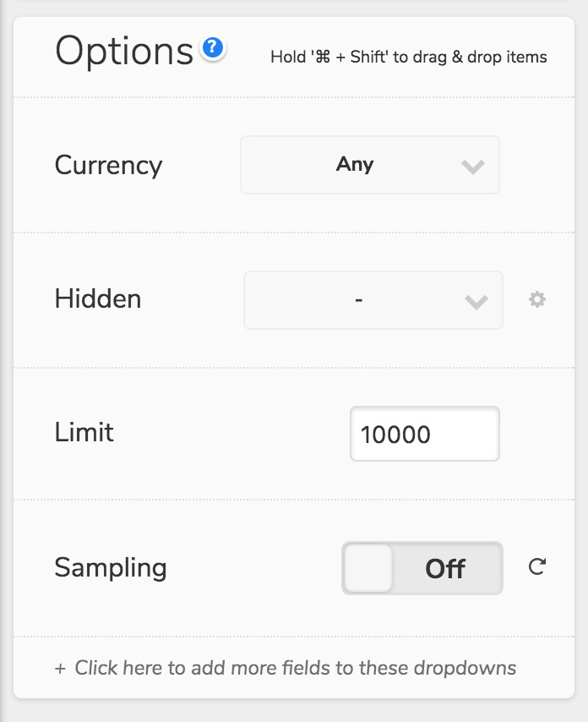Click the 'Off' label on Sampling toggle
This screenshot has width=588, height=722.
(445, 569)
